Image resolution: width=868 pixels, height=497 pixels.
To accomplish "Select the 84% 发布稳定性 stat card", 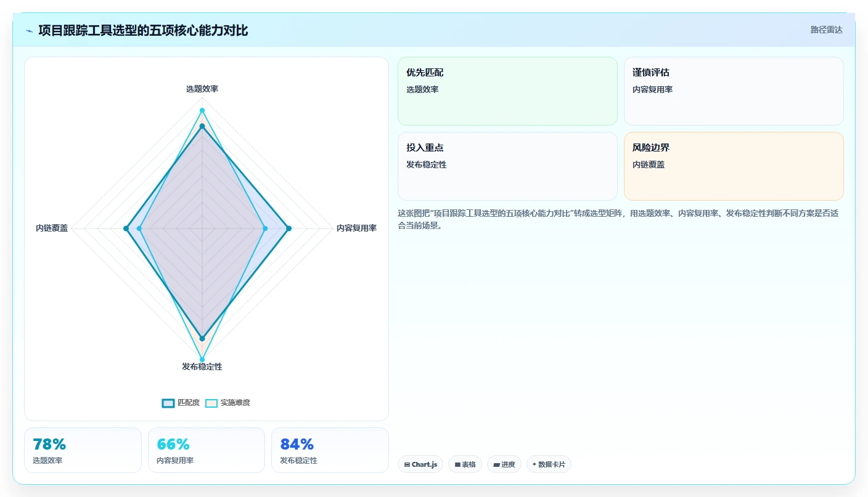I will pyautogui.click(x=330, y=450).
